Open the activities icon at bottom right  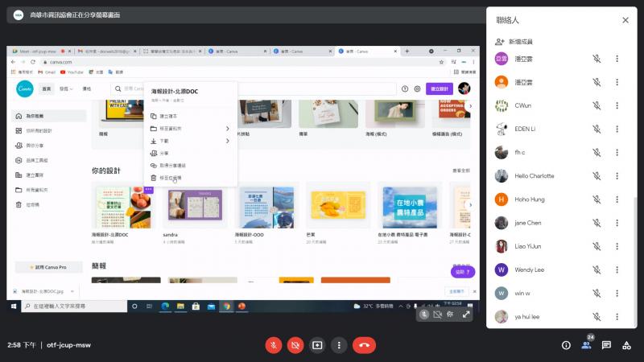point(626,345)
